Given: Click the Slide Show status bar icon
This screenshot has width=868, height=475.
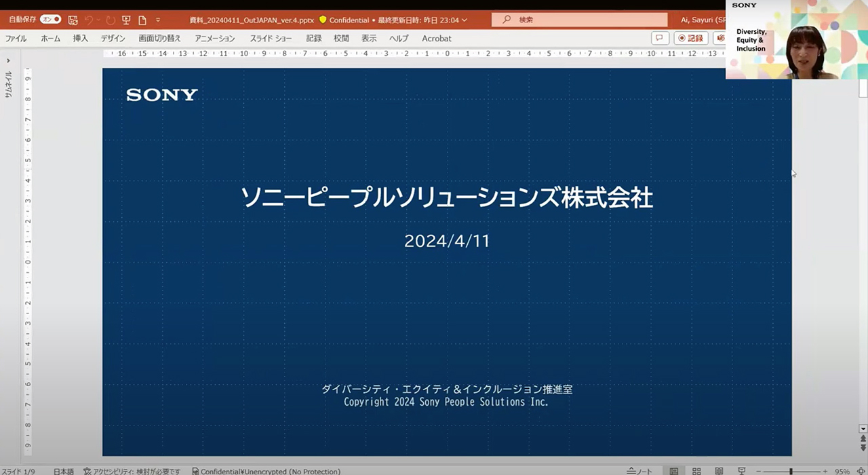Looking at the screenshot, I should [742, 471].
